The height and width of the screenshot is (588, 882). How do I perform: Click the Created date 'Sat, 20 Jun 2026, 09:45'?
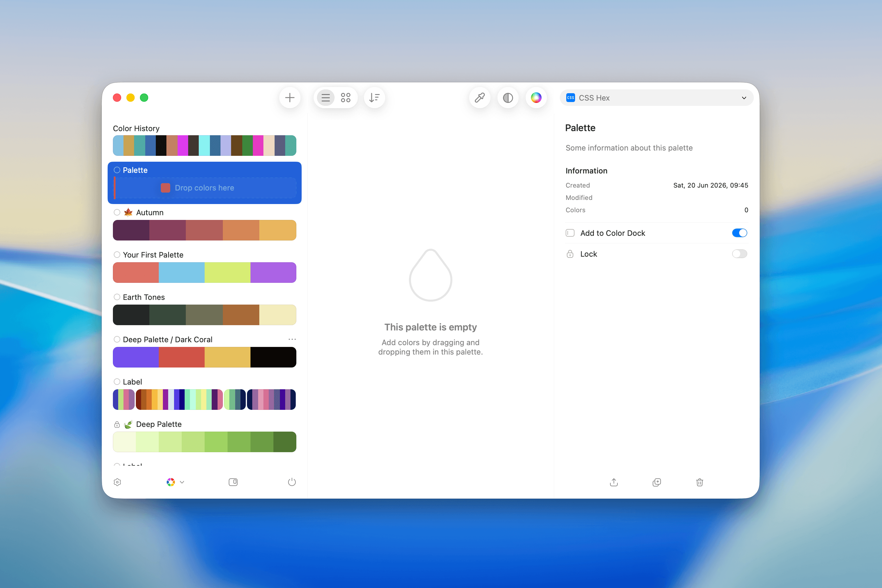(x=711, y=185)
